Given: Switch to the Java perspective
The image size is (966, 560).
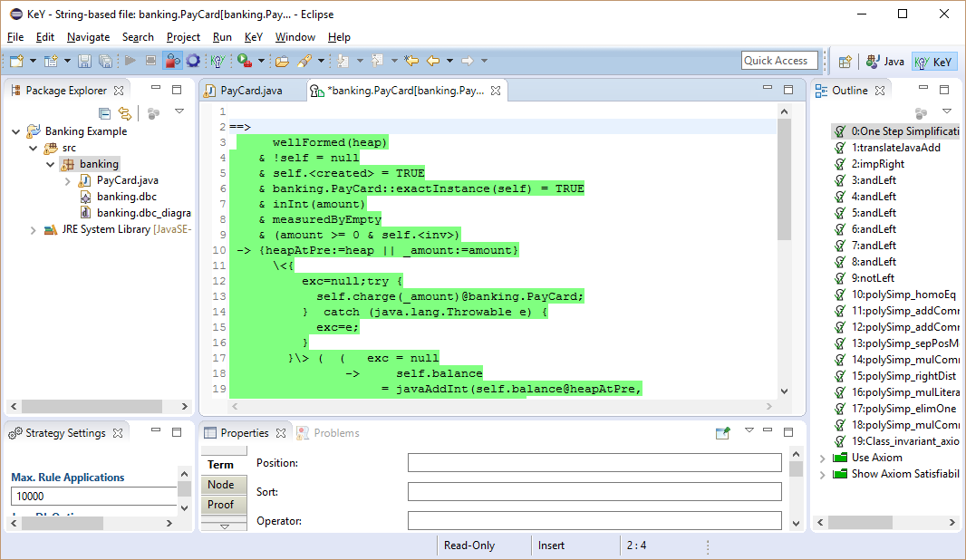Looking at the screenshot, I should [884, 61].
